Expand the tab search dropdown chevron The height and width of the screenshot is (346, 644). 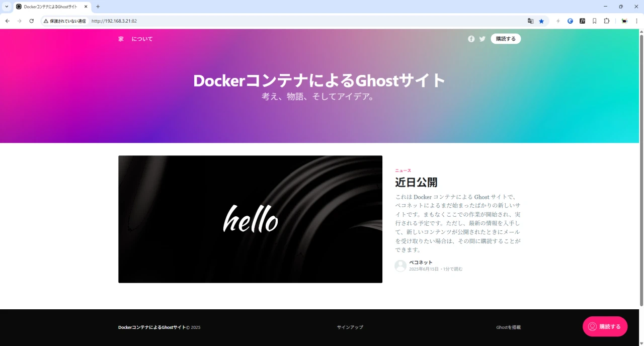[x=7, y=7]
